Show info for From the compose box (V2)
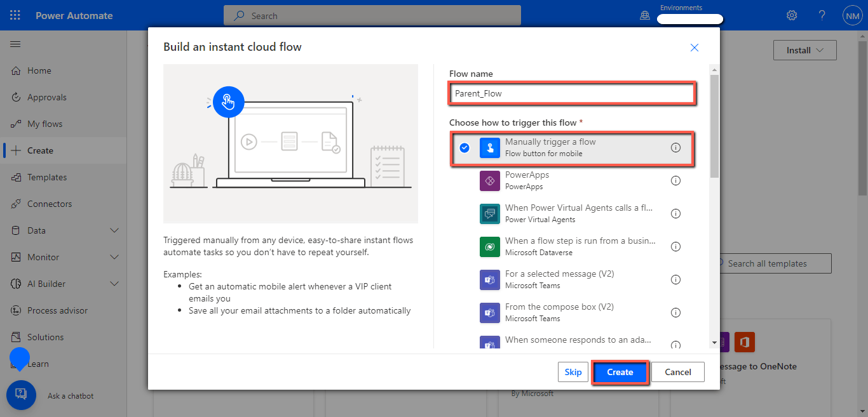The image size is (868, 417). coord(675,312)
